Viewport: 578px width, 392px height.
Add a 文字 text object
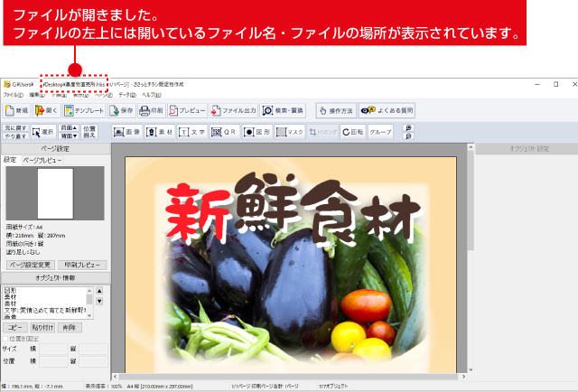point(191,132)
